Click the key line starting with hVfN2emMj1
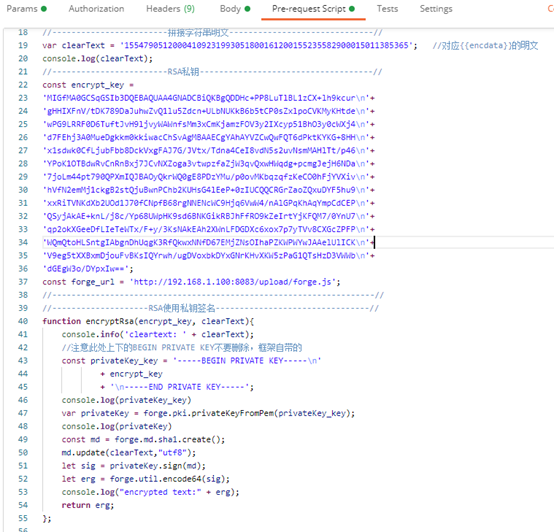The image size is (554, 532). (x=208, y=190)
